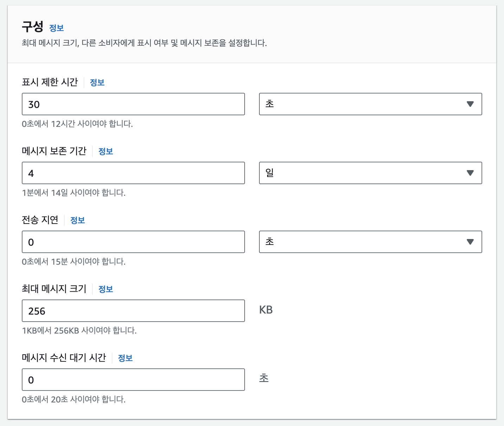Image resolution: width=504 pixels, height=426 pixels.
Task: Click the 표시 제한 시간 label text
Action: (50, 82)
